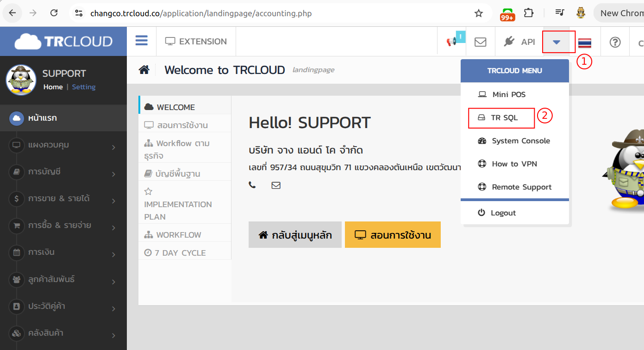Bookmark this page with star icon
The width and height of the screenshot is (644, 350).
479,13
